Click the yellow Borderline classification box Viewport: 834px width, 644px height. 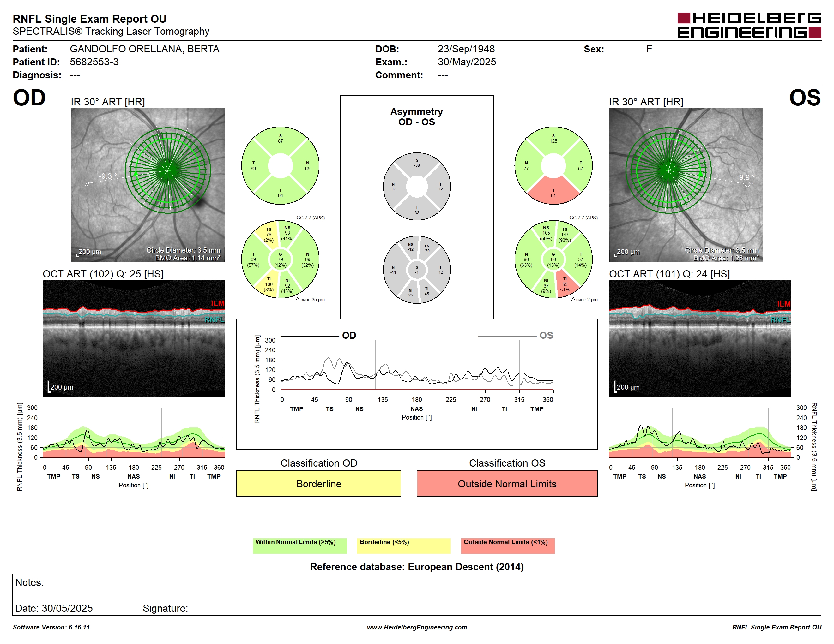pos(318,483)
